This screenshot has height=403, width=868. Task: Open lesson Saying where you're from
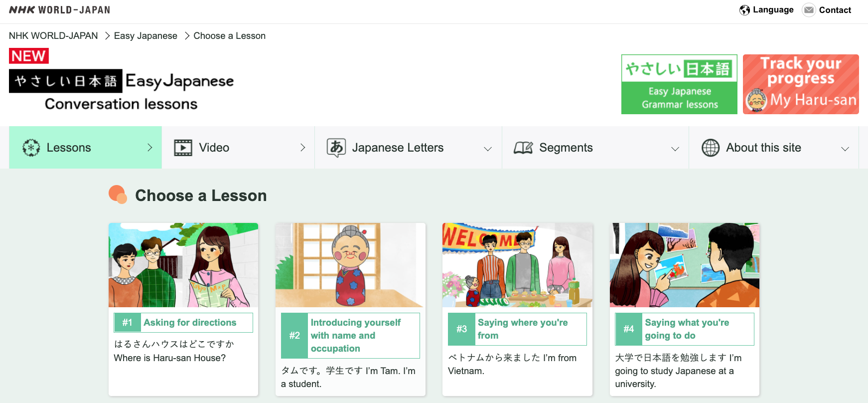[x=523, y=329]
